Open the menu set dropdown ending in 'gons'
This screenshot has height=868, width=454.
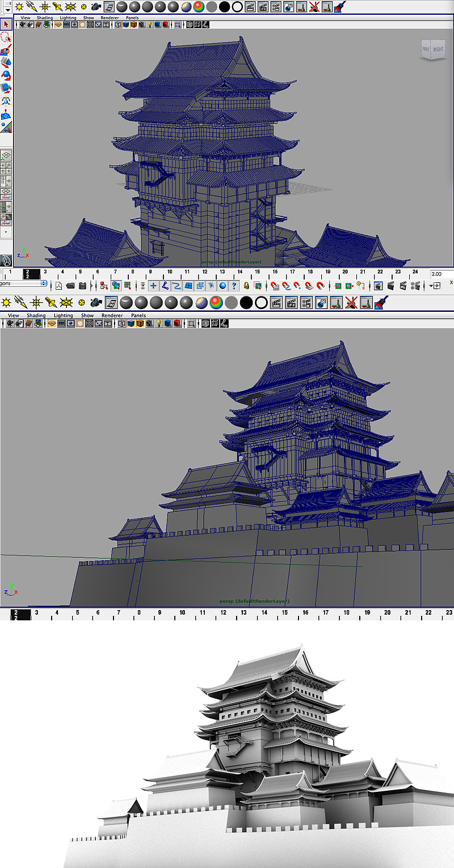point(23,283)
